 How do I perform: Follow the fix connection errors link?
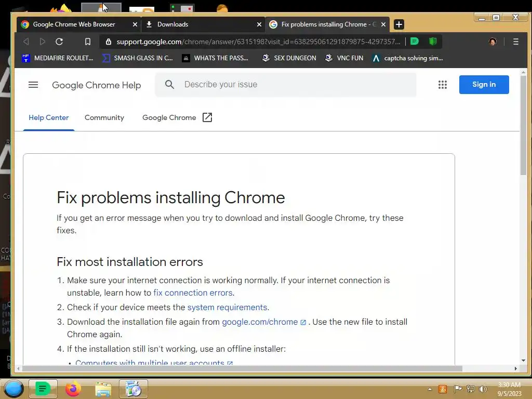pyautogui.click(x=193, y=293)
